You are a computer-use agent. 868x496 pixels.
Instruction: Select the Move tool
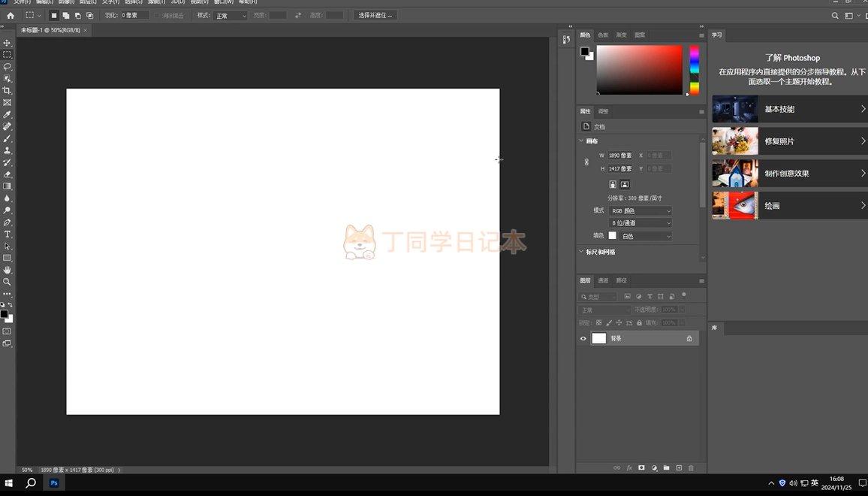[x=8, y=43]
